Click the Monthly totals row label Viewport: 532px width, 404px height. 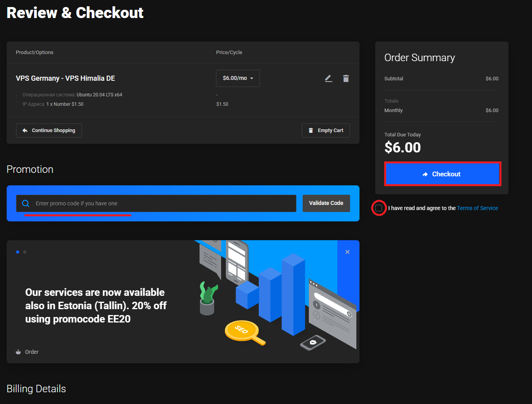(394, 111)
